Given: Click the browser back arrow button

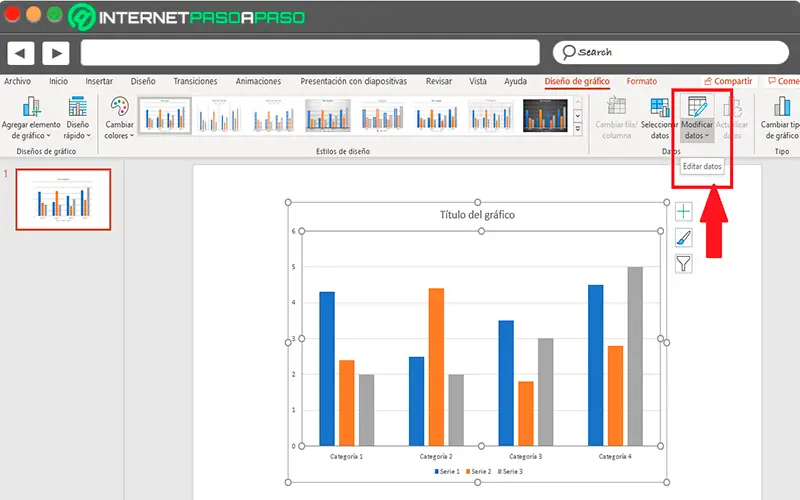Looking at the screenshot, I should point(20,53).
